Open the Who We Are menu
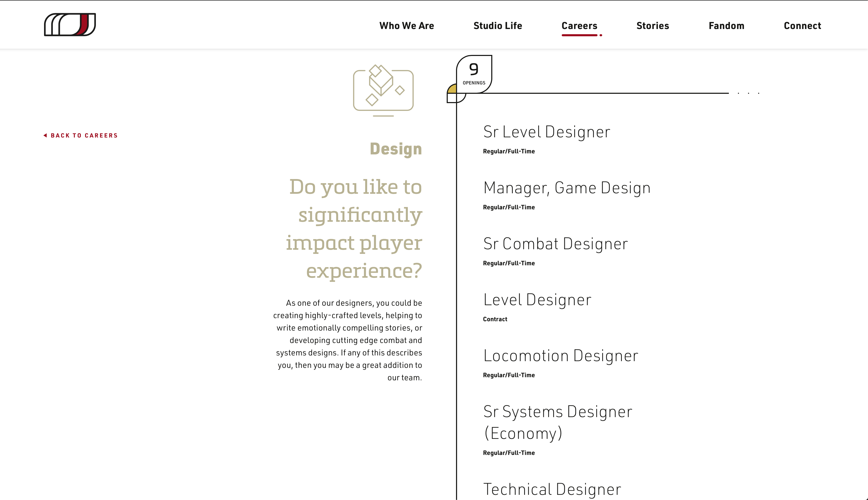The width and height of the screenshot is (868, 500). (x=407, y=26)
